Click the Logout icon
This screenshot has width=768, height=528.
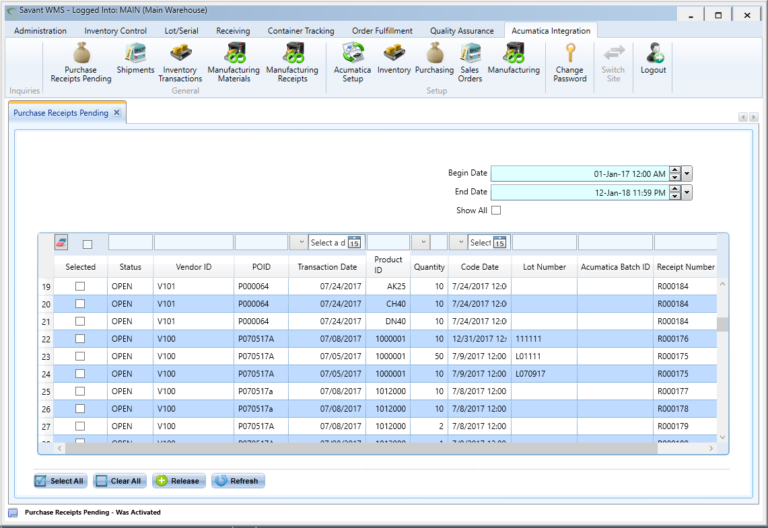(x=654, y=53)
